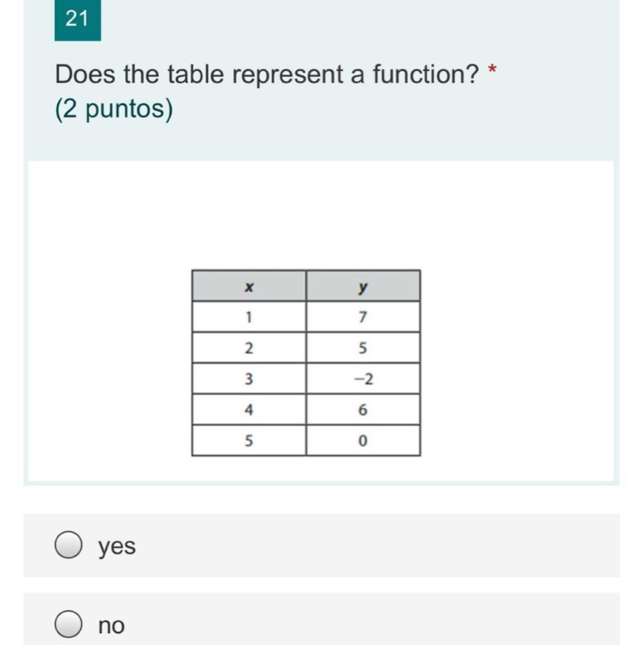This screenshot has width=644, height=645.
Task: Click the table cell showing 0
Action: (363, 441)
